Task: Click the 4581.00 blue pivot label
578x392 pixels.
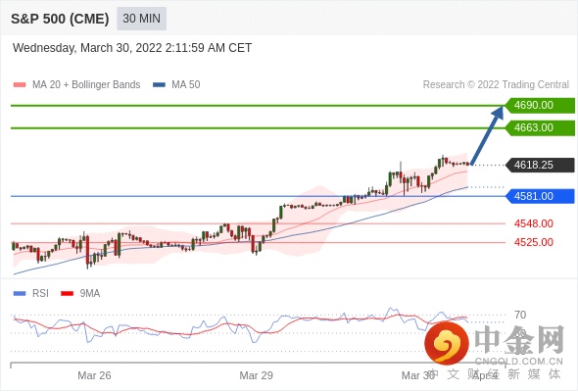Action: [x=540, y=196]
